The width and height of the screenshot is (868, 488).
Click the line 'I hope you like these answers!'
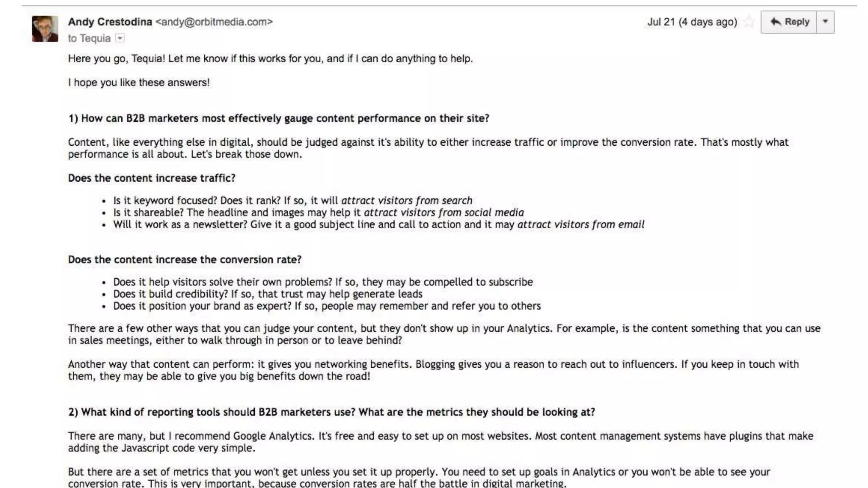coord(139,82)
